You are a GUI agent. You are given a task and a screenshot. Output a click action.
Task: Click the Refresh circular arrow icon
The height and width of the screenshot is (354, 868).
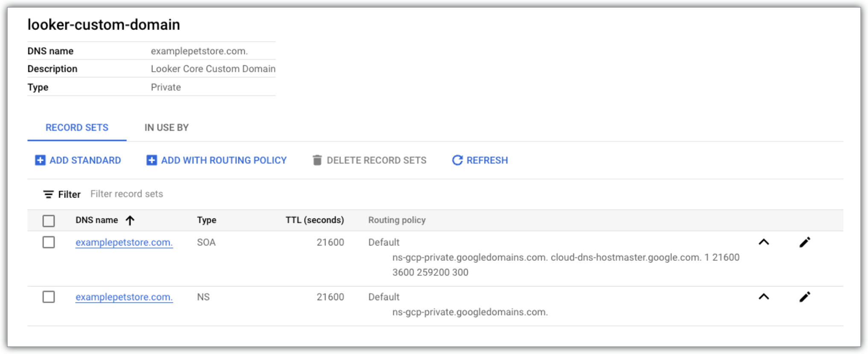(457, 160)
